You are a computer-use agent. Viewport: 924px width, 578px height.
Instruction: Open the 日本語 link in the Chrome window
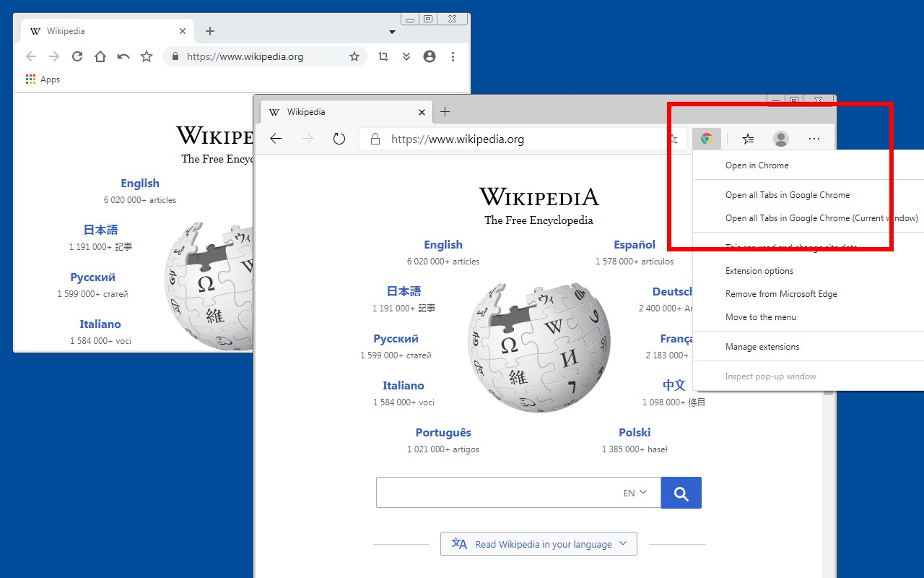pyautogui.click(x=100, y=230)
